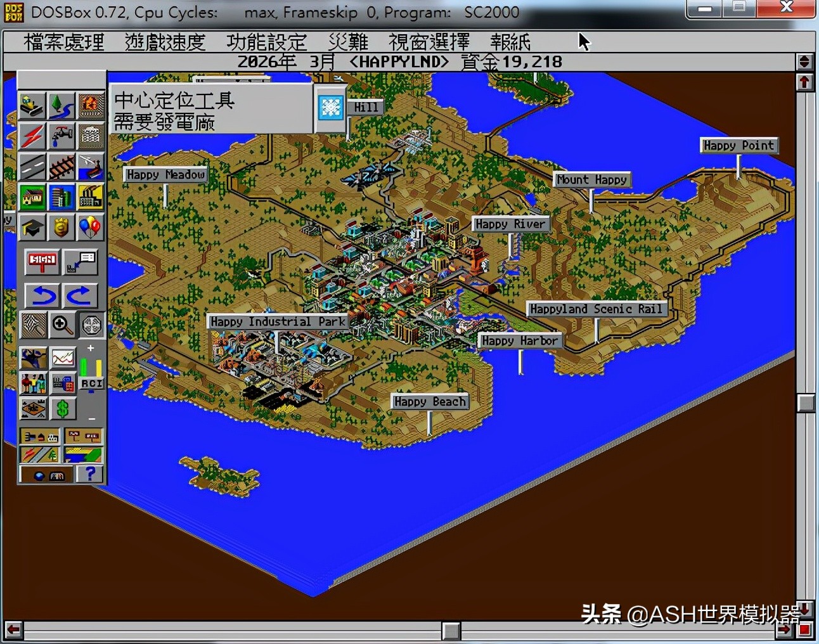
Task: Rotate the map counter-clockwise
Action: 42,295
